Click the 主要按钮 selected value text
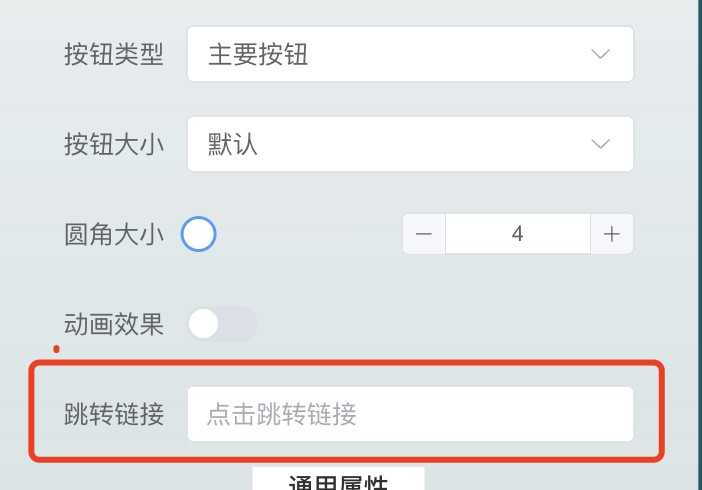The height and width of the screenshot is (490, 702). click(258, 54)
